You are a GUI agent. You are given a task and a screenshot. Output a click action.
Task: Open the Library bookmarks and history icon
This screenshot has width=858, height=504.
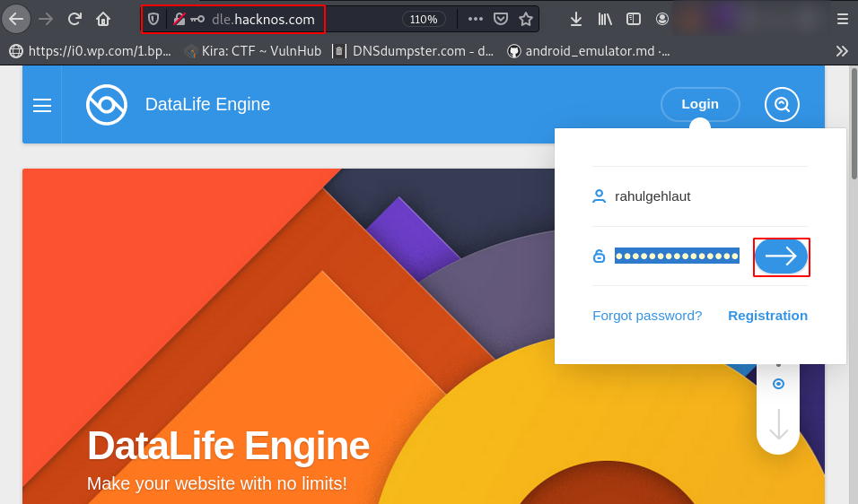605,19
